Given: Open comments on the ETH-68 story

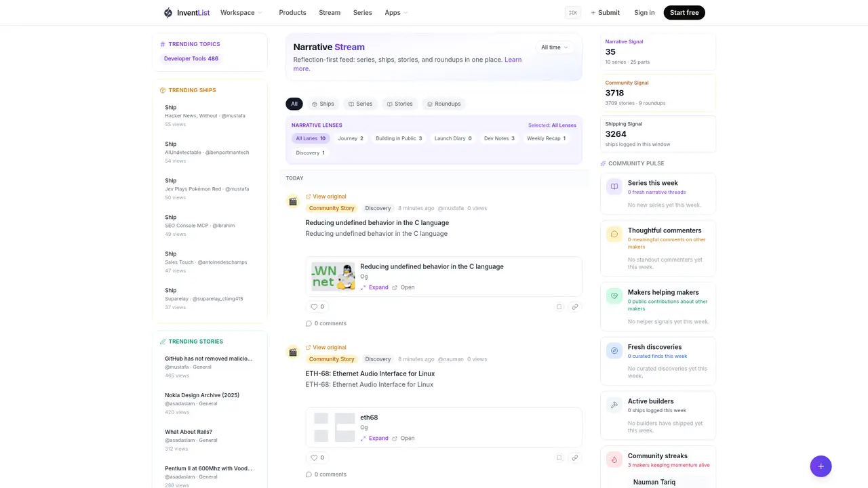Looking at the screenshot, I should (326, 474).
